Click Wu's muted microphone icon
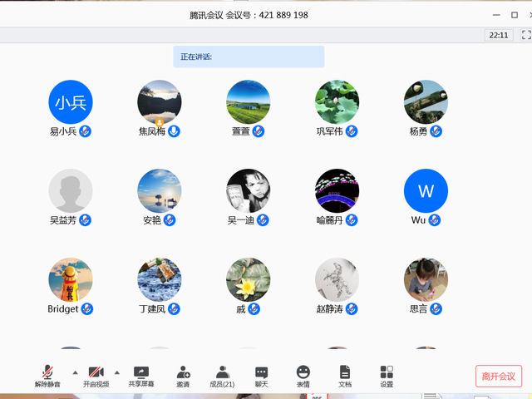 pos(435,220)
